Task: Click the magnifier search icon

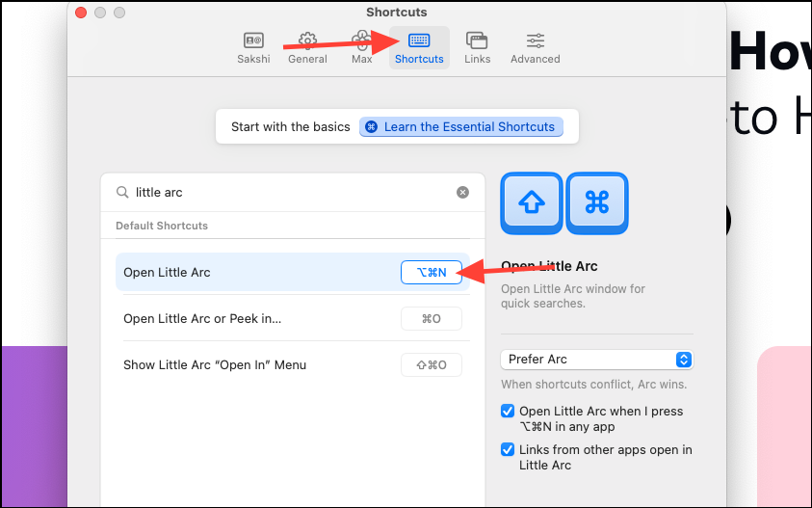Action: (x=122, y=193)
